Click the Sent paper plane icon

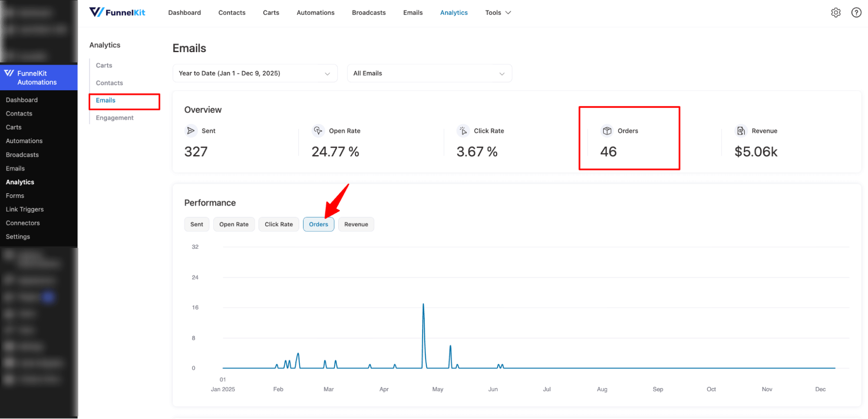tap(191, 131)
